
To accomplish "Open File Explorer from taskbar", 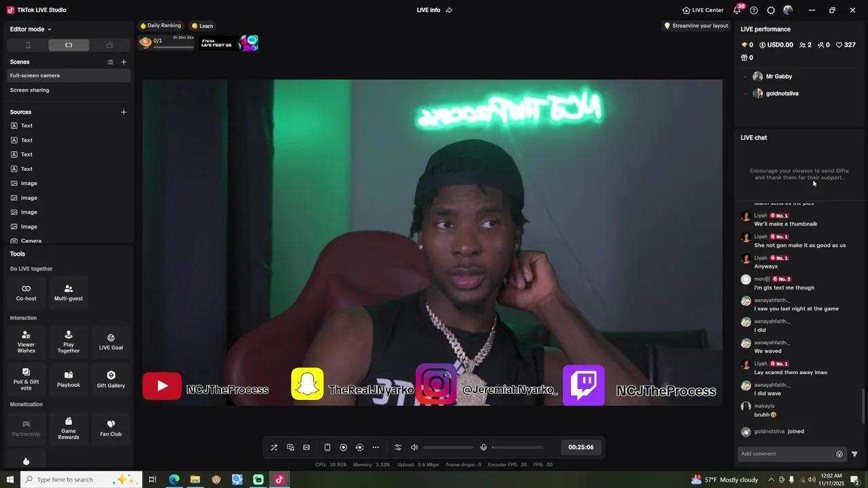I will 195,479.
